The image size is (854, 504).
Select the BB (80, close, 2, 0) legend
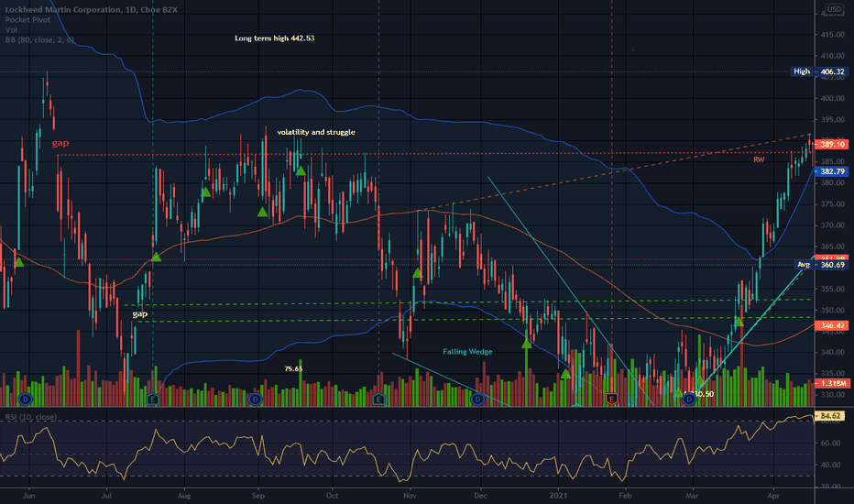tap(39, 39)
